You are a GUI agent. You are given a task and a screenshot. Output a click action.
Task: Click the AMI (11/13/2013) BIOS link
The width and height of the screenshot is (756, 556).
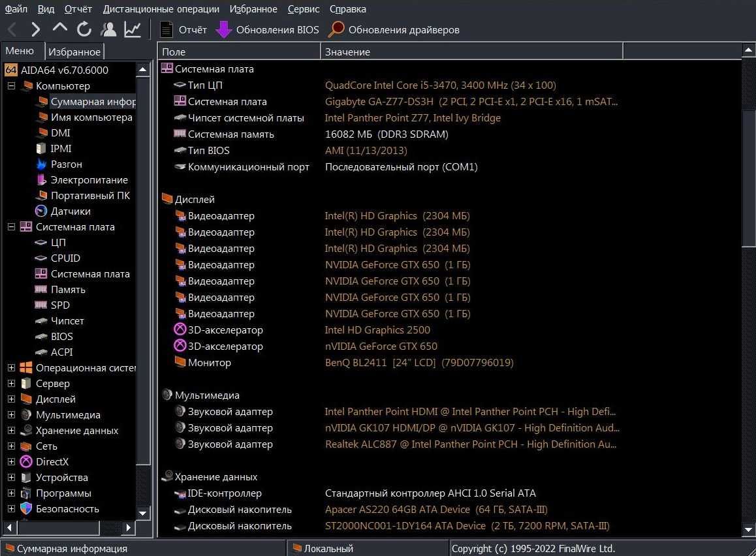point(366,150)
